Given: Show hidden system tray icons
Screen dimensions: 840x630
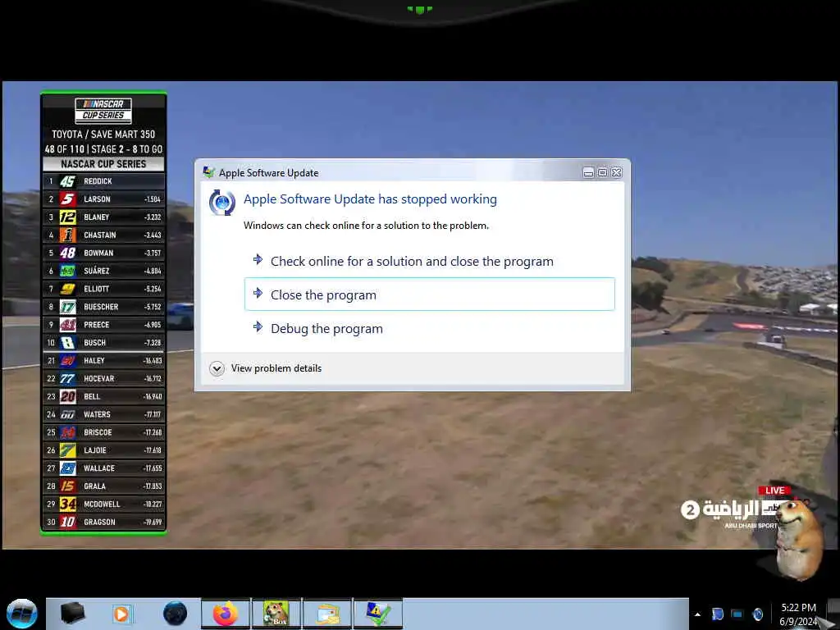Looking at the screenshot, I should (x=697, y=614).
